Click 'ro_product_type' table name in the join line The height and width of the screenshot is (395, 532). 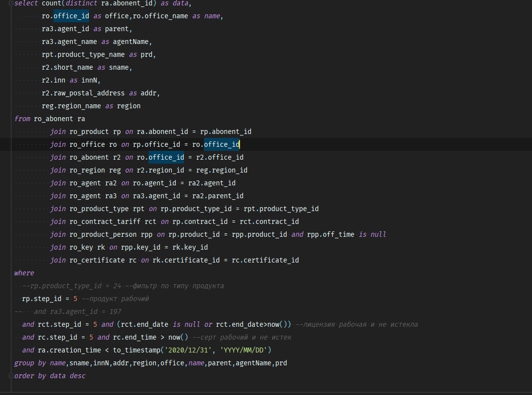[x=99, y=209]
